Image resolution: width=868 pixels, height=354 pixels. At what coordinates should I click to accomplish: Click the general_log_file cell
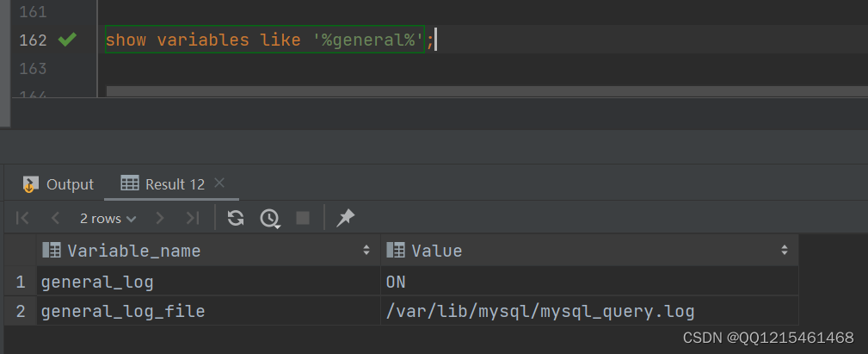point(208,311)
